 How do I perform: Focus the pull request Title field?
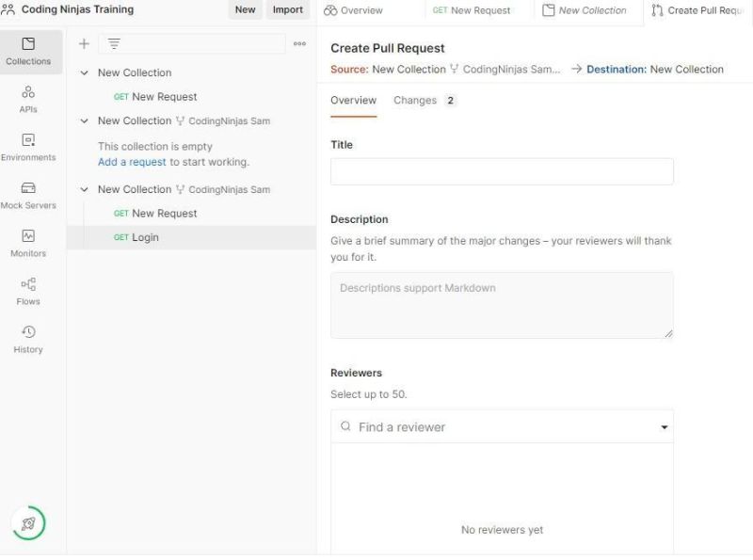point(502,171)
